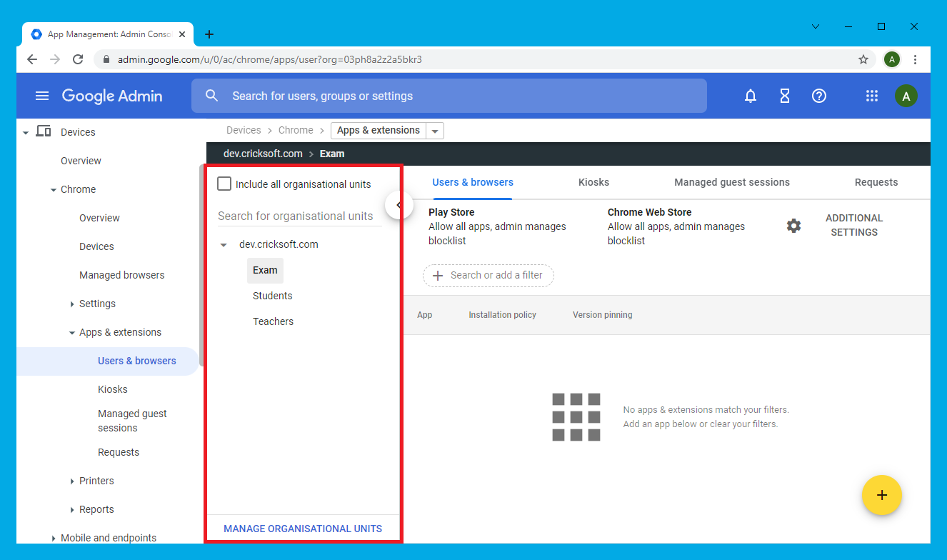Screen dimensions: 947x560
Task: Click the notifications bell icon
Action: [750, 96]
